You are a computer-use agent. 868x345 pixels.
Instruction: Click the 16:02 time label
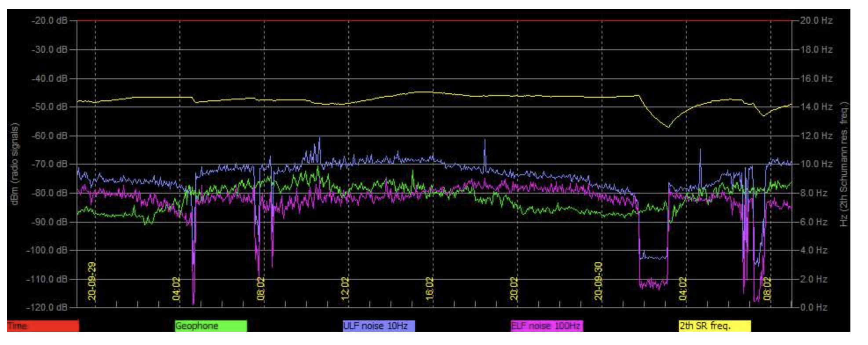point(430,288)
